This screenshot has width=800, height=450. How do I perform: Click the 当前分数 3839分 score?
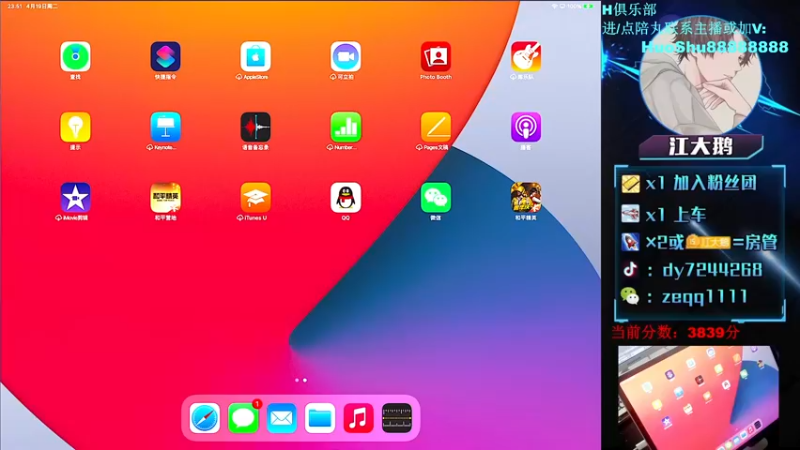pyautogui.click(x=676, y=333)
